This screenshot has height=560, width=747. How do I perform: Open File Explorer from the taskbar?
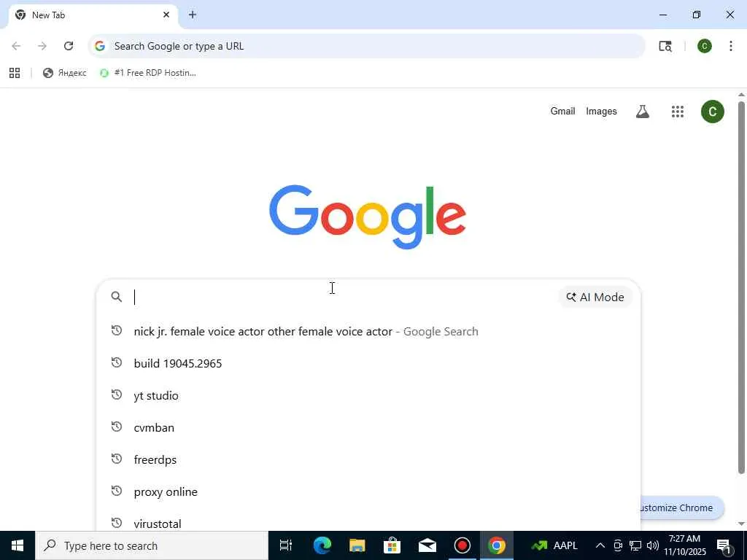(357, 545)
